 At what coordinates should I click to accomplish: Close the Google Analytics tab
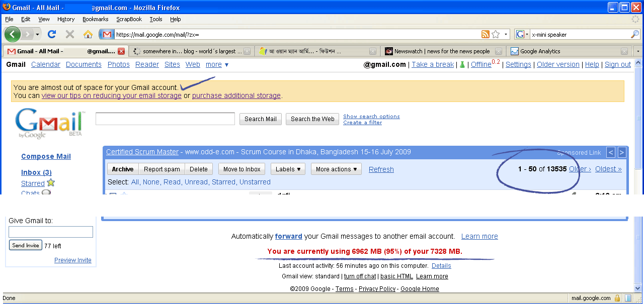pyautogui.click(x=624, y=51)
